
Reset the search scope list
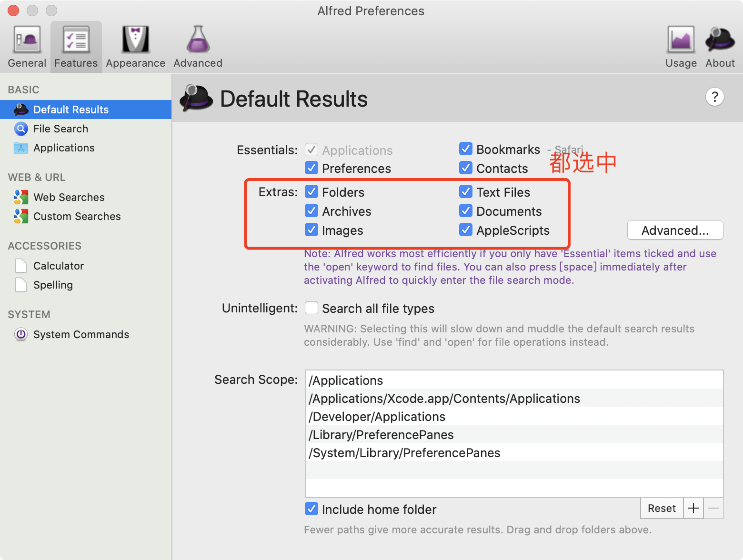click(662, 508)
